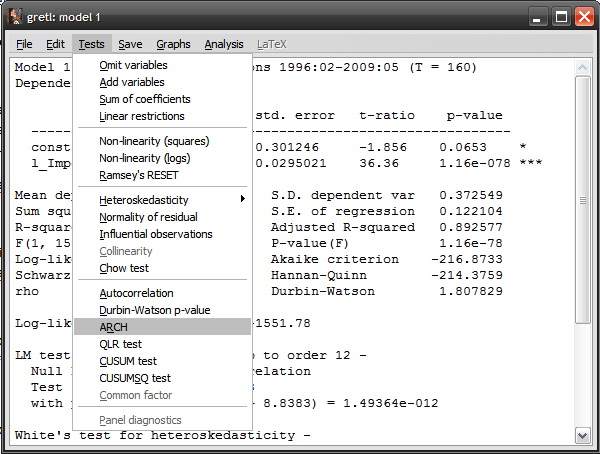Screen dimensions: 600x454
Task: Select the ARCH test item
Action: pyautogui.click(x=113, y=327)
